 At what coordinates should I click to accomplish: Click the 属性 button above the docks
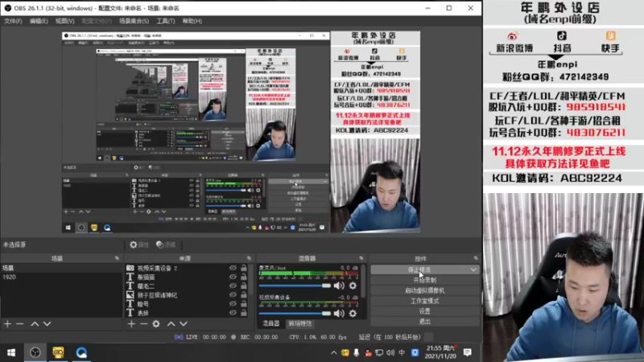tap(138, 245)
